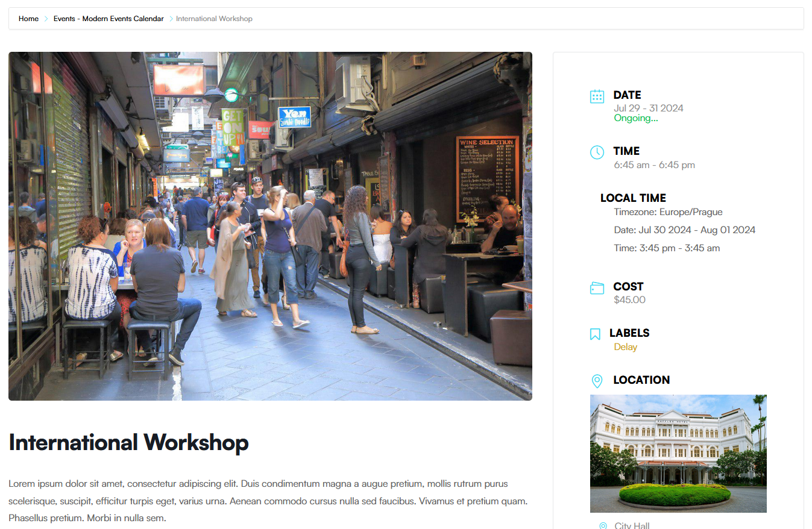Click the Lorem ipsum description paragraph
The width and height of the screenshot is (812, 529).
coord(268,501)
